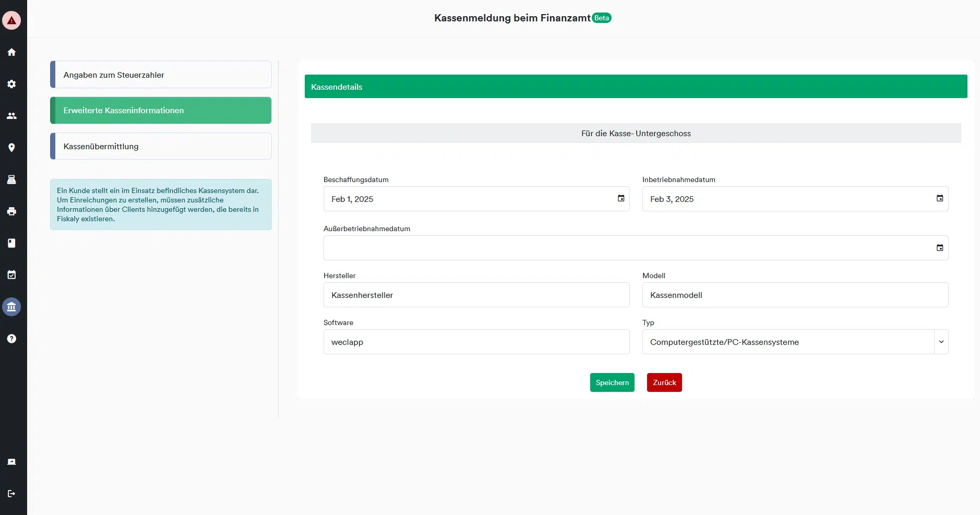Click the Speichern button
The height and width of the screenshot is (515, 980).
pos(612,382)
